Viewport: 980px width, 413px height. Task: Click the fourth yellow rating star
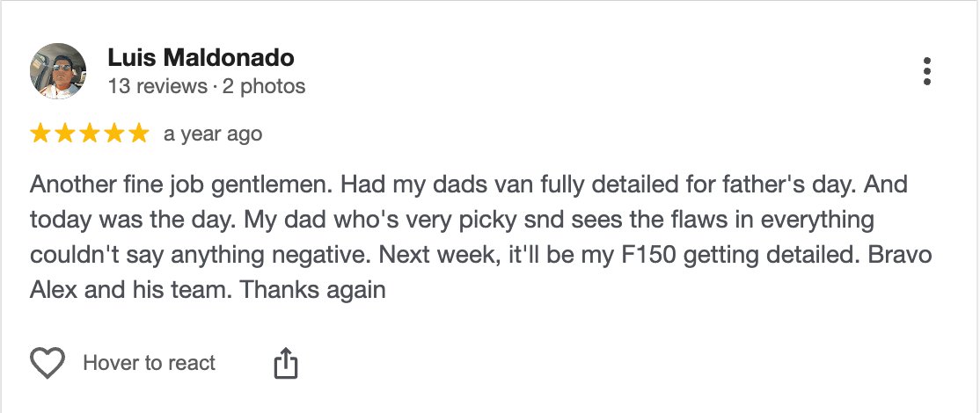pos(114,134)
